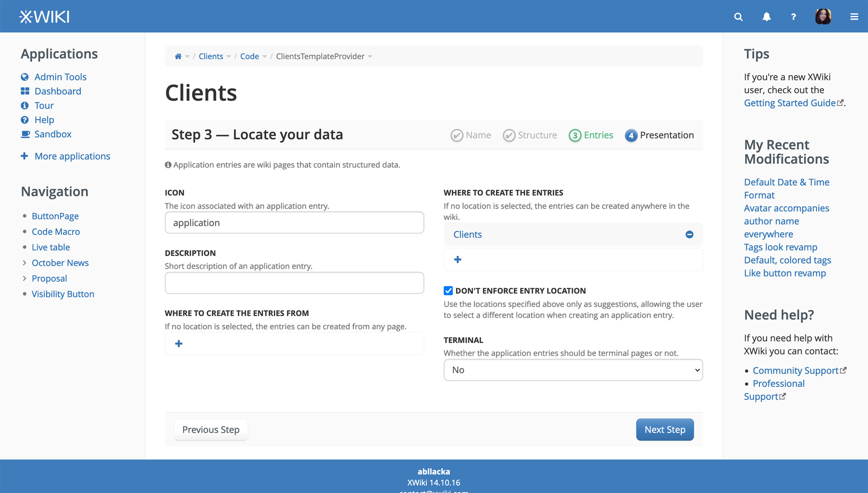Uncheck Don't Enforce Entry Location
This screenshot has height=493, width=868.
(x=448, y=291)
